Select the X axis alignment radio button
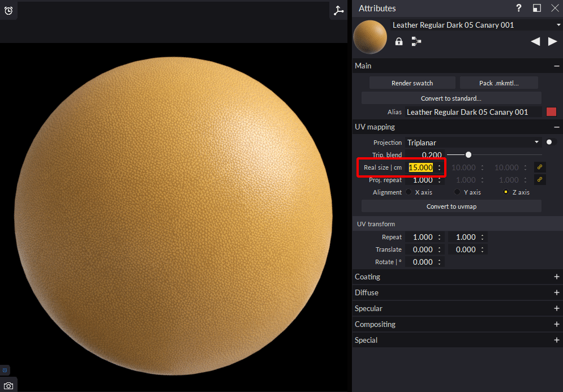 (x=408, y=192)
